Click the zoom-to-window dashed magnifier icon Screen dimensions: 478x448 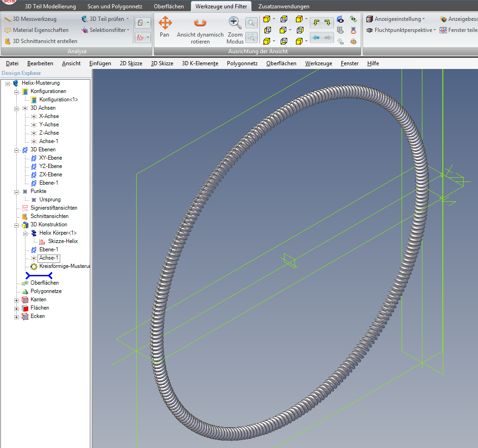point(251,37)
